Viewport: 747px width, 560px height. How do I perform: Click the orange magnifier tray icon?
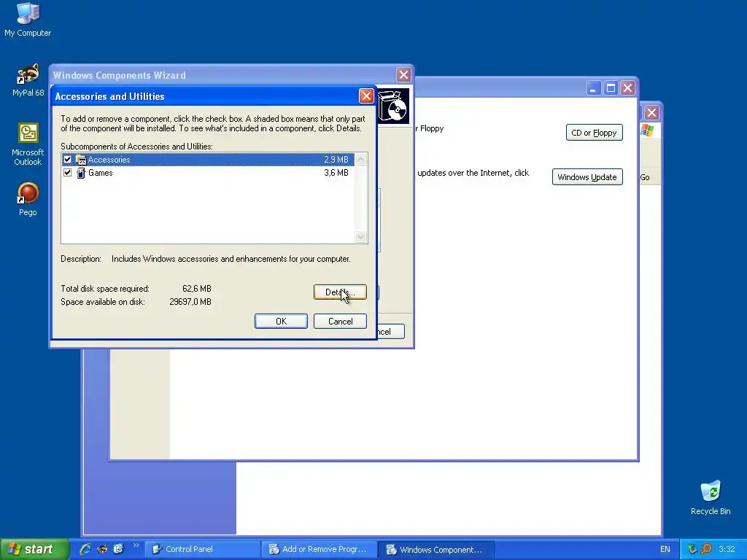coord(706,549)
